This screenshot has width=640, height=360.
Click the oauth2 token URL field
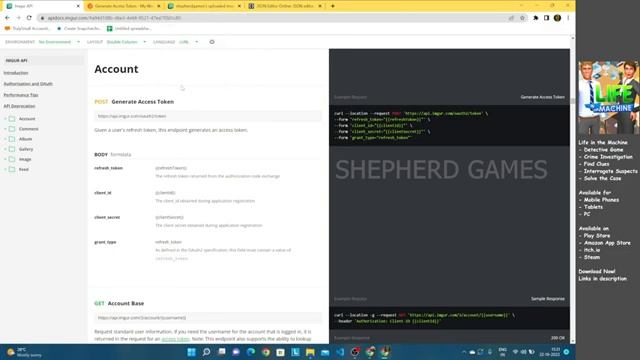[x=208, y=116]
